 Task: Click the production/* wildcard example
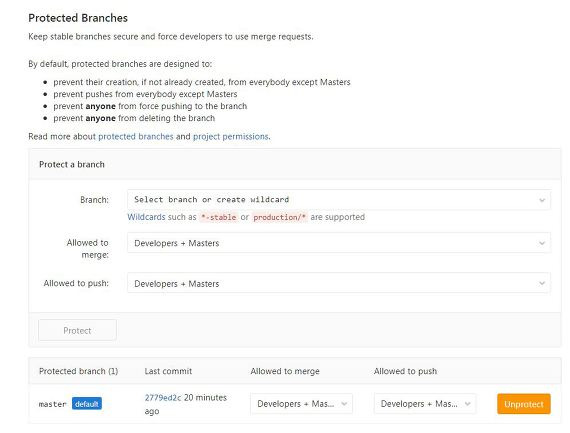279,217
